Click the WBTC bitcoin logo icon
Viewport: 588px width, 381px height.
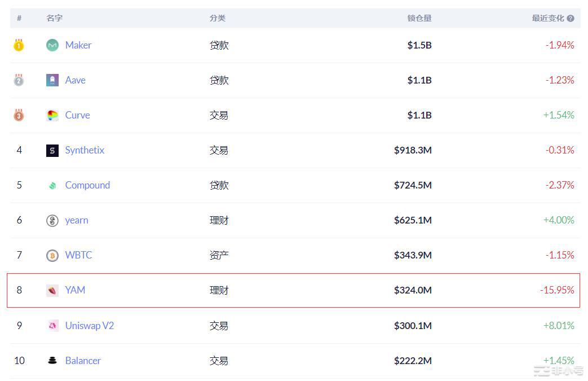click(52, 255)
